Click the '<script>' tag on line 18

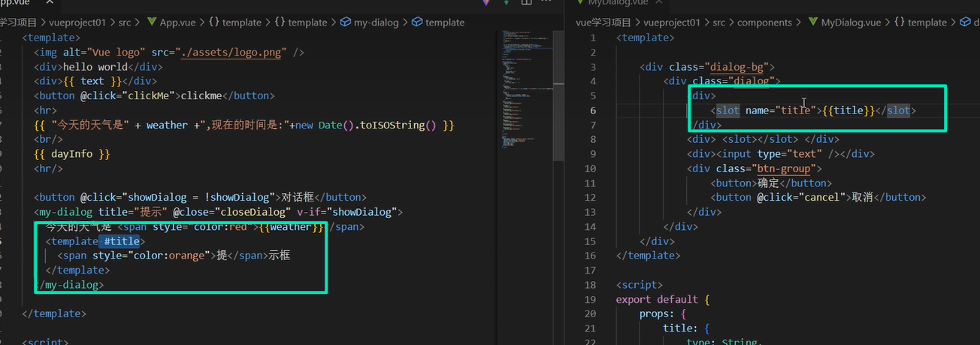tap(639, 285)
